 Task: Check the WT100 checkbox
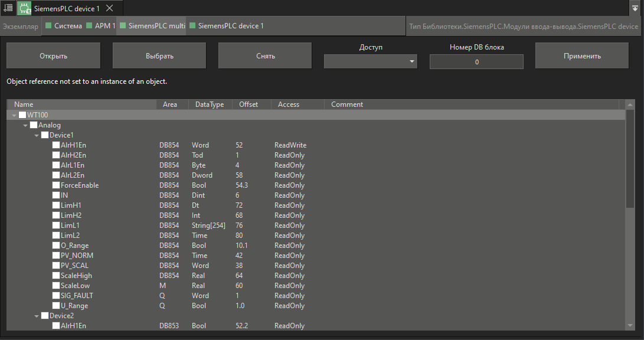tap(22, 115)
